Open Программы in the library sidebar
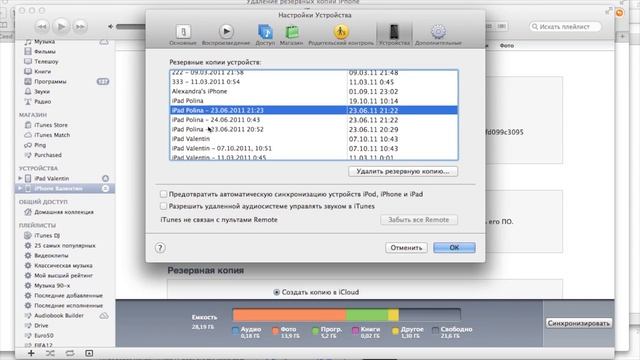This screenshot has height=360, width=640. tap(50, 82)
